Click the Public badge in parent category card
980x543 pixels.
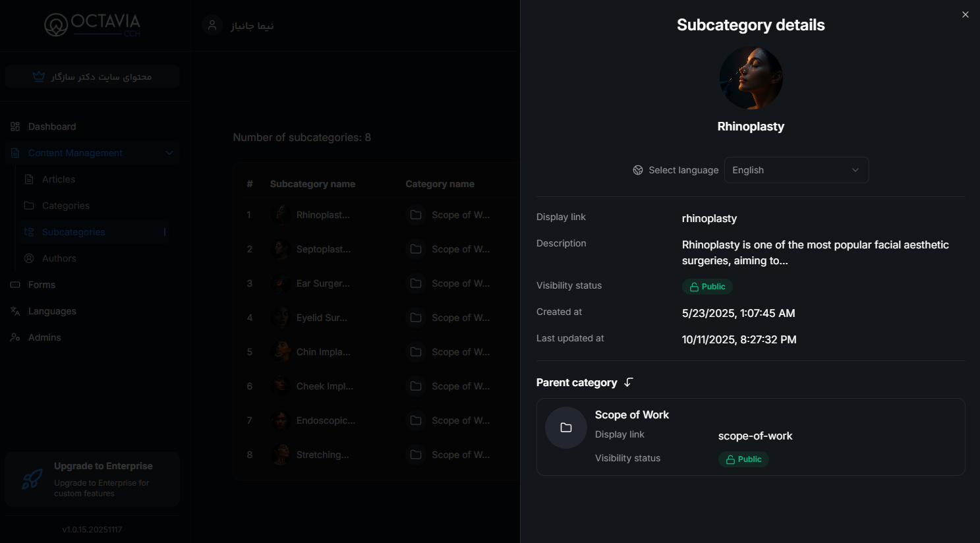(743, 459)
